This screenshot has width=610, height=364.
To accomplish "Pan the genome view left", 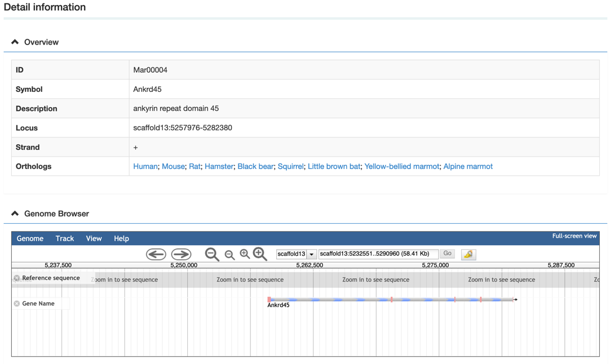I will pyautogui.click(x=156, y=254).
